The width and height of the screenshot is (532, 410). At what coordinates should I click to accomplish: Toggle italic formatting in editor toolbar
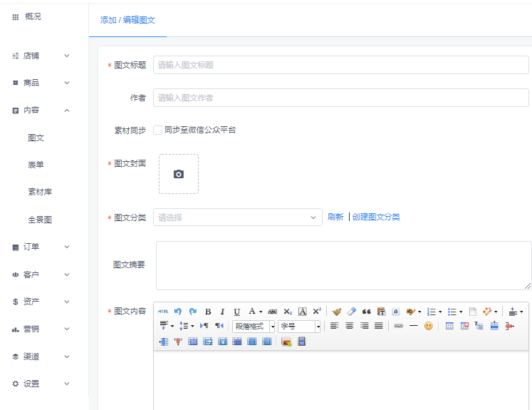click(x=222, y=312)
